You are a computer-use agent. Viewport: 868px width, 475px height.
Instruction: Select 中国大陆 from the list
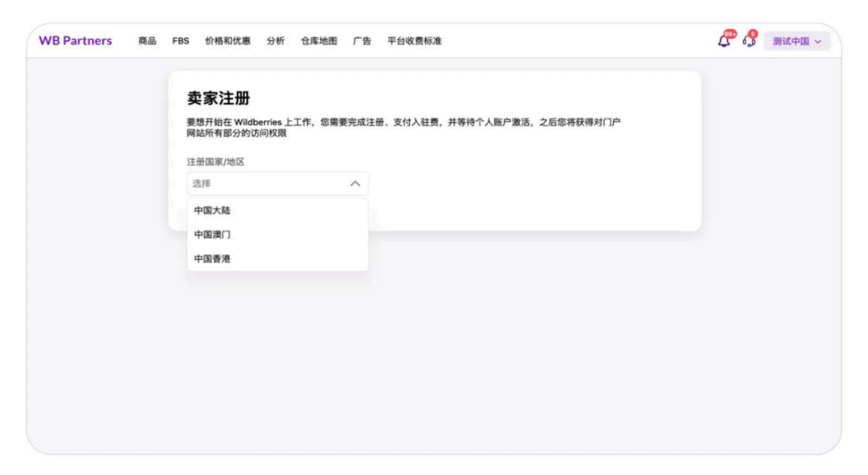point(277,211)
